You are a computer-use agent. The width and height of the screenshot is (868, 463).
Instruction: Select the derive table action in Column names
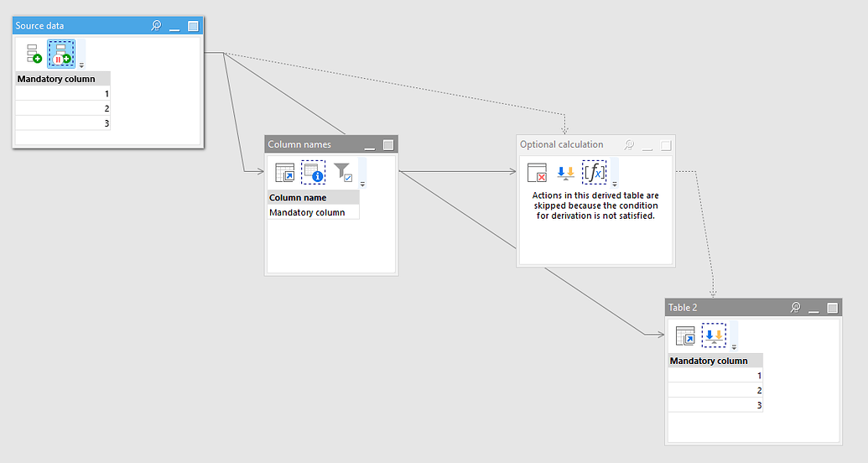point(285,172)
